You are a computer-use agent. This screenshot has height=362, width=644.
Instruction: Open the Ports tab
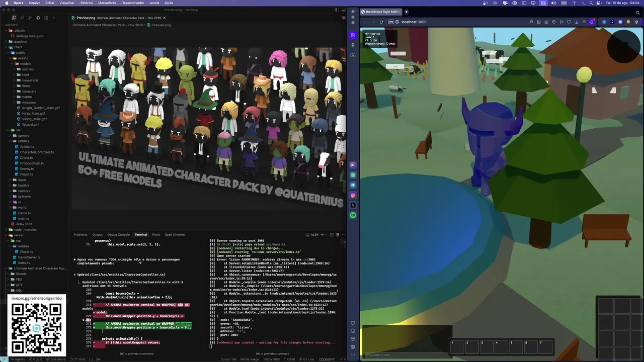coord(156,234)
